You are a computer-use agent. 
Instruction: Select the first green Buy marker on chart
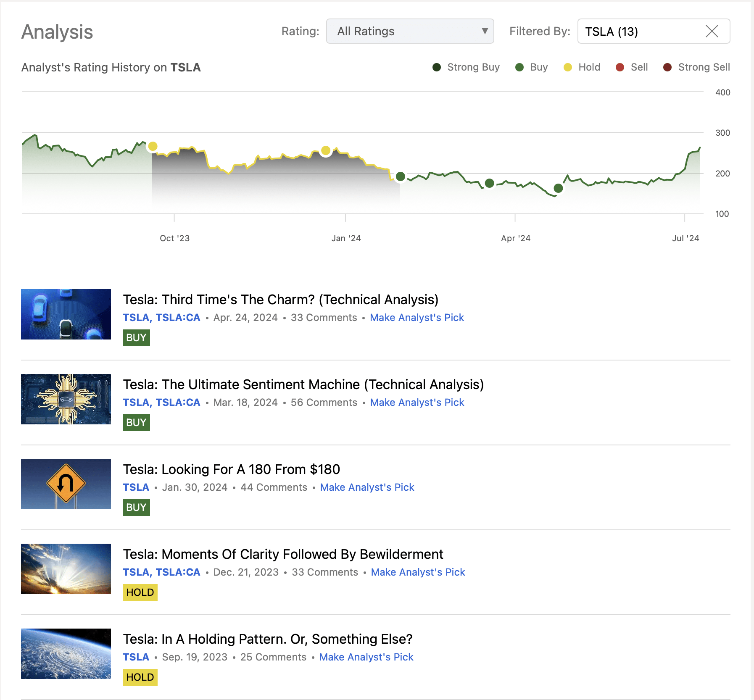coord(401,176)
